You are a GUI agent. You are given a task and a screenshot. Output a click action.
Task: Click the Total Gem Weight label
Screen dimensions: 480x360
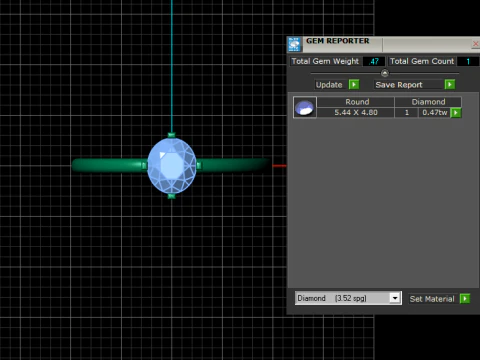325,61
